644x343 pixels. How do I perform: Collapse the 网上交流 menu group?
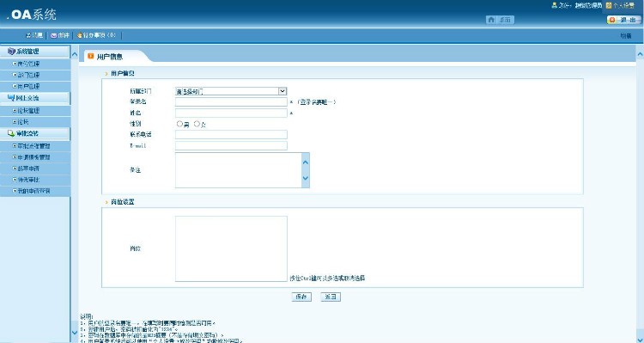click(35, 98)
